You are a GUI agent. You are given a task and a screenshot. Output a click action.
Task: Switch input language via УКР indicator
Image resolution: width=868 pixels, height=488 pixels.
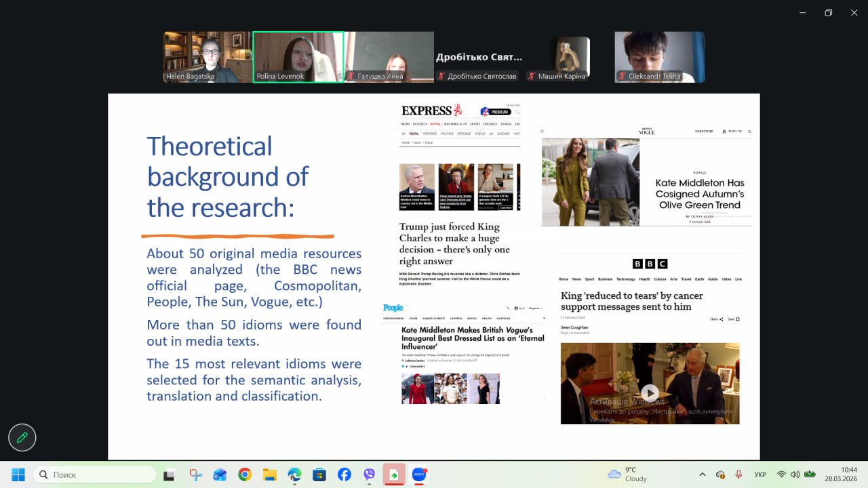click(x=761, y=474)
